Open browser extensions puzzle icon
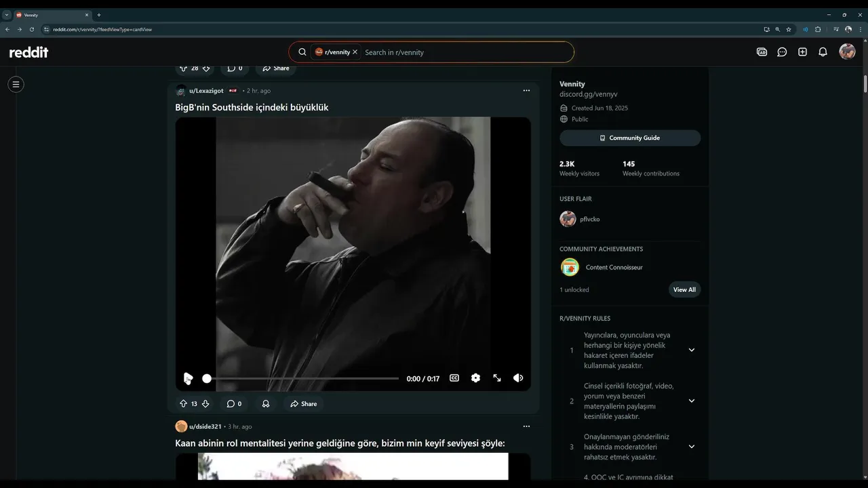Image resolution: width=868 pixels, height=488 pixels. 818,29
